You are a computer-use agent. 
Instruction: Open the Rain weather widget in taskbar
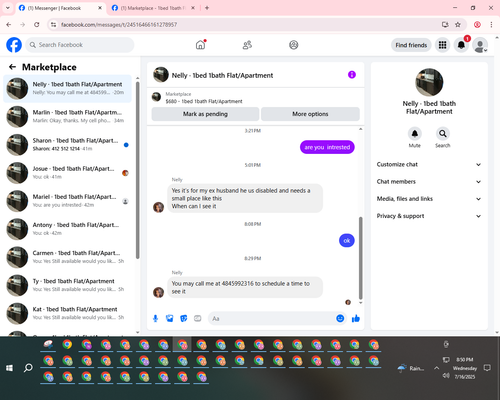click(411, 368)
